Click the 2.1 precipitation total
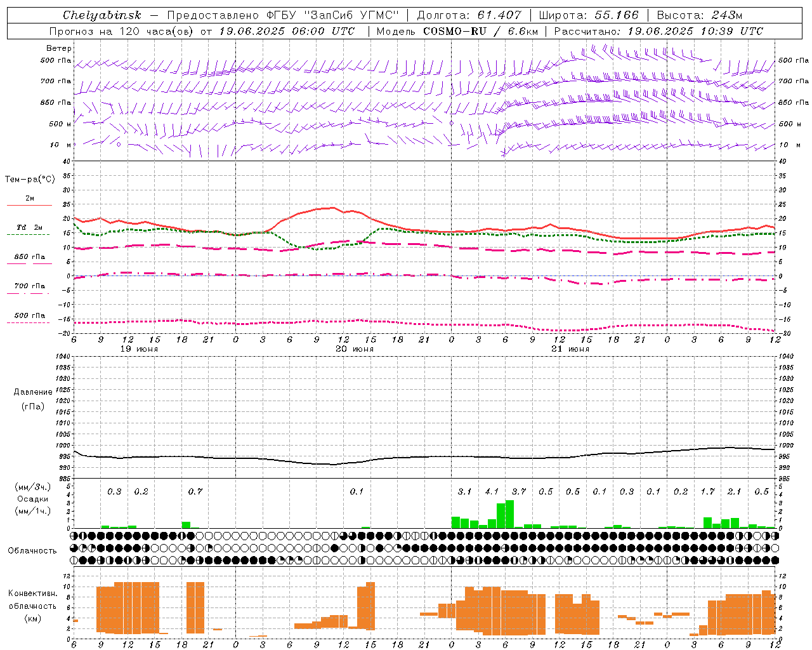 coord(734,491)
